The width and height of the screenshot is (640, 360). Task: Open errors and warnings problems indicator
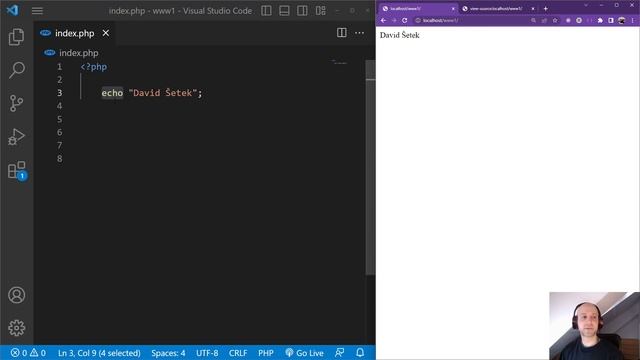[28, 353]
